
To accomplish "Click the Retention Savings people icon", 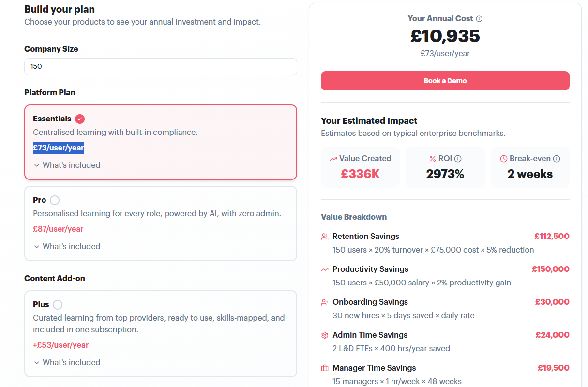I will pos(325,237).
